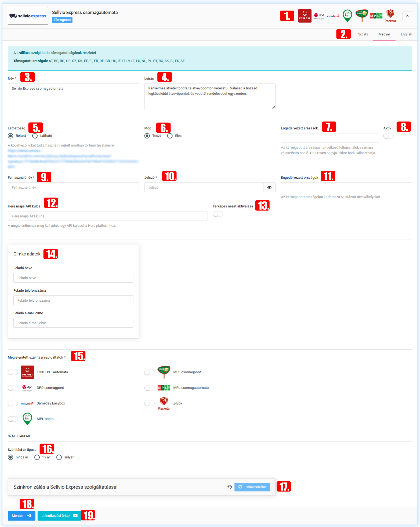420x527 pixels.
Task: Enable the FOXPOST Automata toggle
Action: (13, 372)
